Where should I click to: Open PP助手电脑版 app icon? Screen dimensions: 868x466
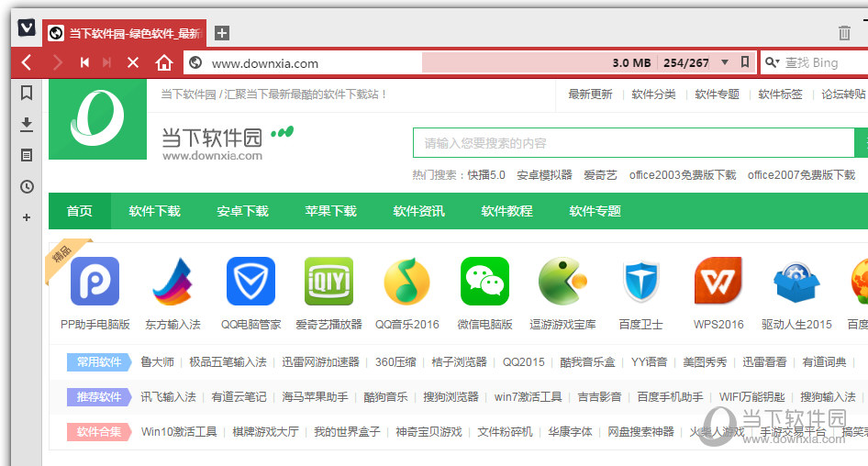coord(95,281)
